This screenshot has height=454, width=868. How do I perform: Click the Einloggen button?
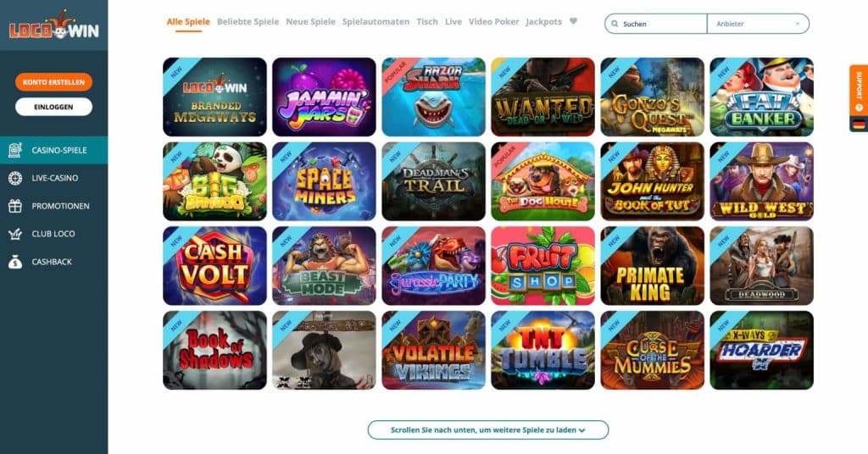coord(53,107)
